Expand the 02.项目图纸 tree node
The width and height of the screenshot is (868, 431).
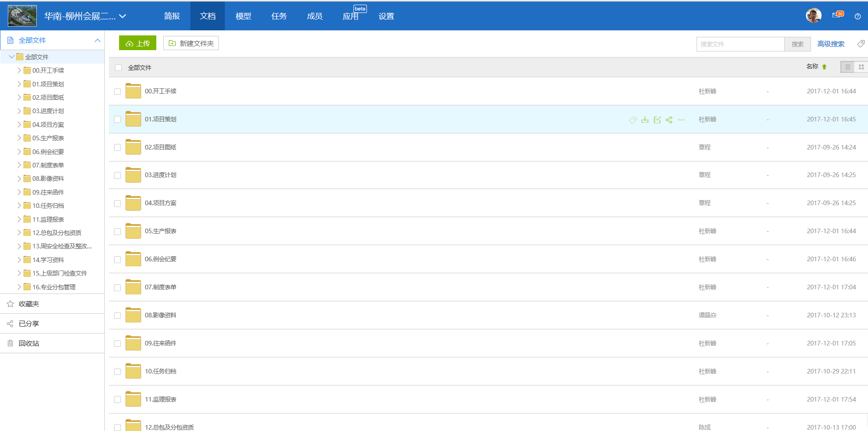click(x=19, y=98)
